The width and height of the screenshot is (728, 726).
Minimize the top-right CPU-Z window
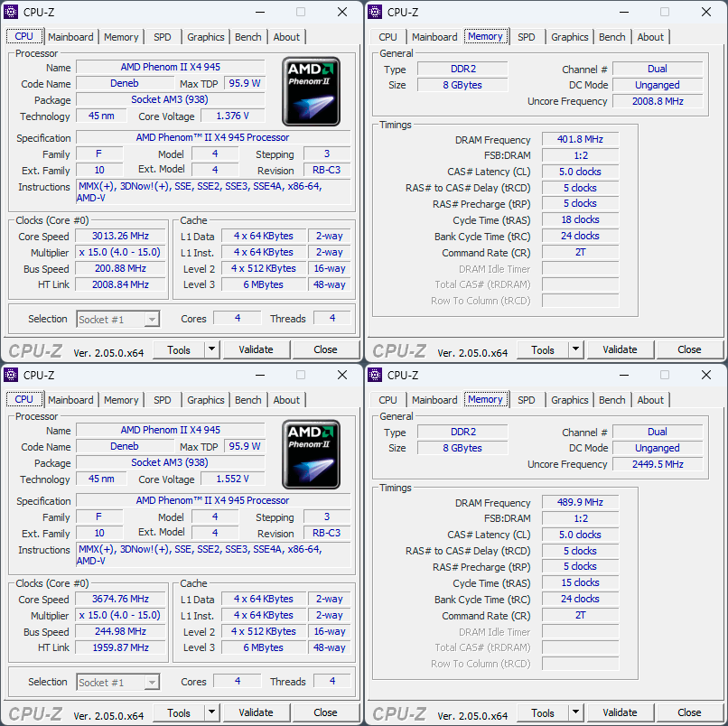click(x=624, y=12)
